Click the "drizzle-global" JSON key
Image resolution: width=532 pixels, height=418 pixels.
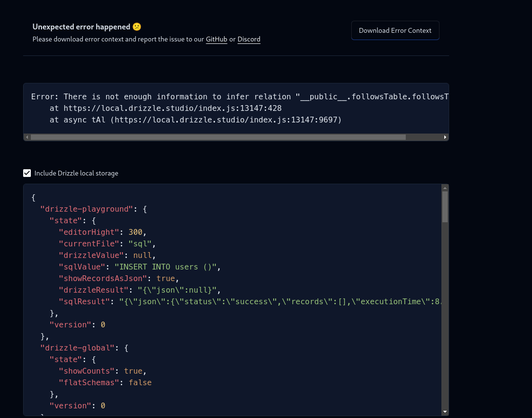point(78,348)
